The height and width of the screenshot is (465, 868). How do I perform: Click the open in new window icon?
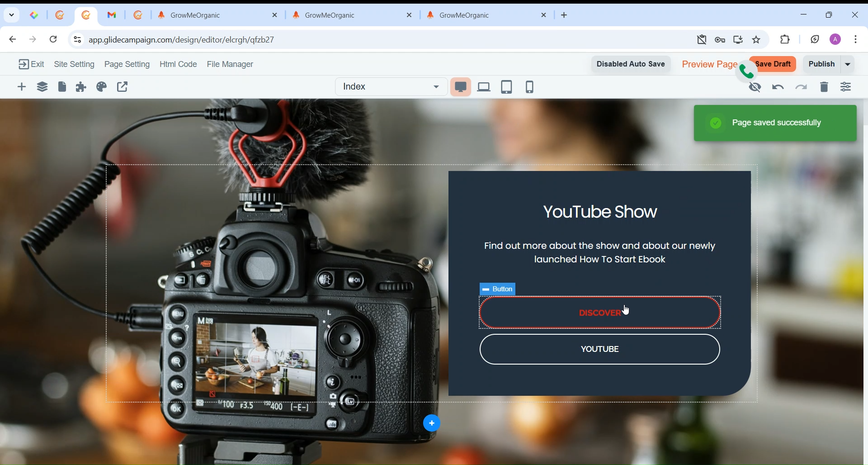123,87
